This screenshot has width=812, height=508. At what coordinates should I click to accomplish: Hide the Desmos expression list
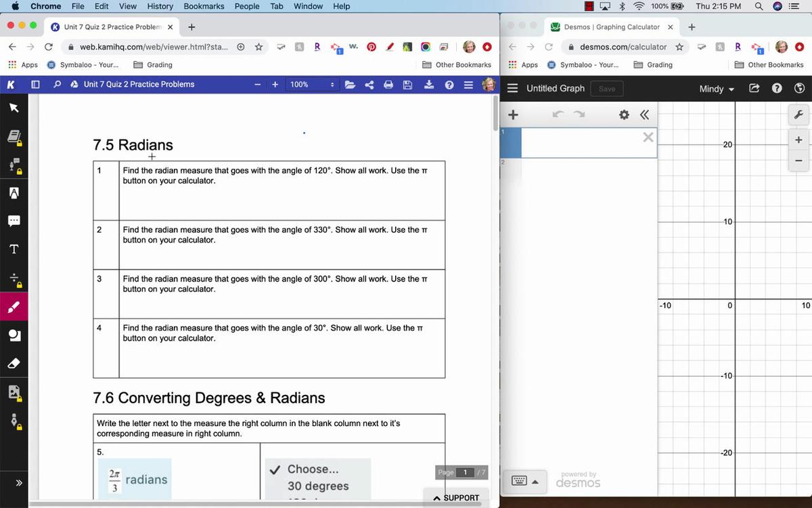click(x=644, y=115)
